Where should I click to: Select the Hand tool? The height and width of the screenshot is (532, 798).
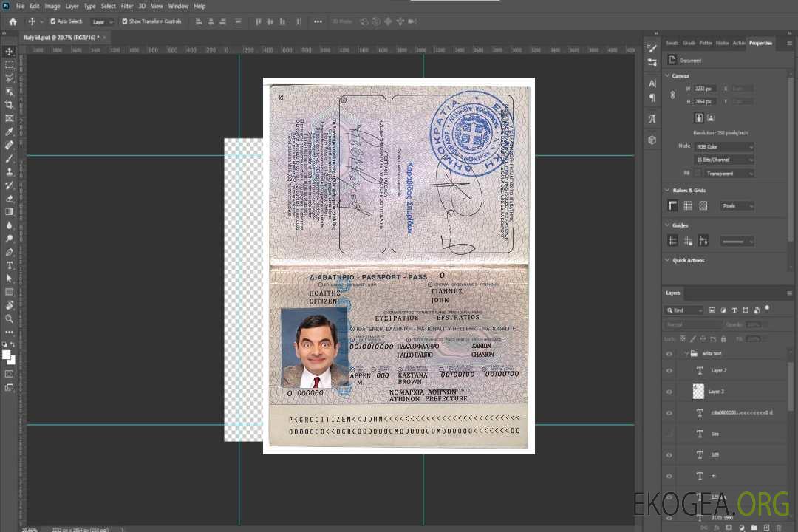point(9,305)
